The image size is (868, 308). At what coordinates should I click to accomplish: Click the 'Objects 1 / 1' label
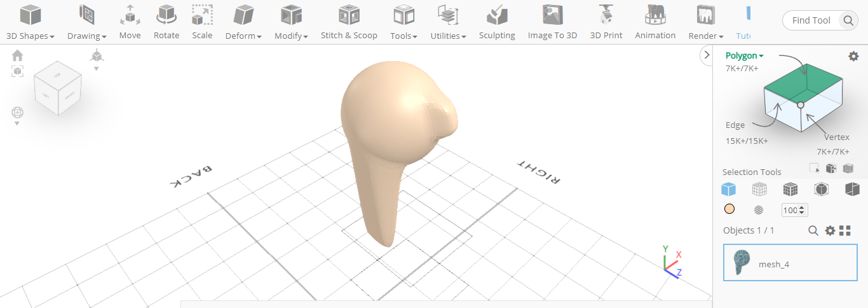749,230
